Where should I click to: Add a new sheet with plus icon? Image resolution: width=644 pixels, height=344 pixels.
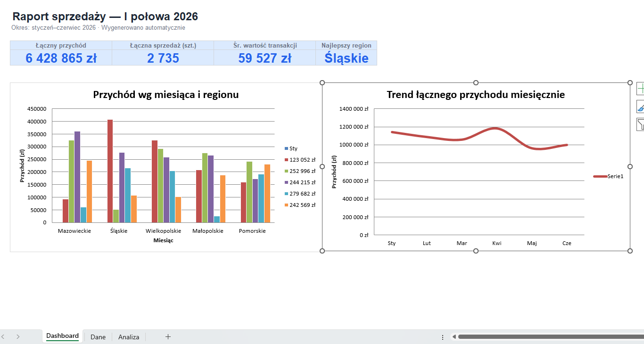168,336
